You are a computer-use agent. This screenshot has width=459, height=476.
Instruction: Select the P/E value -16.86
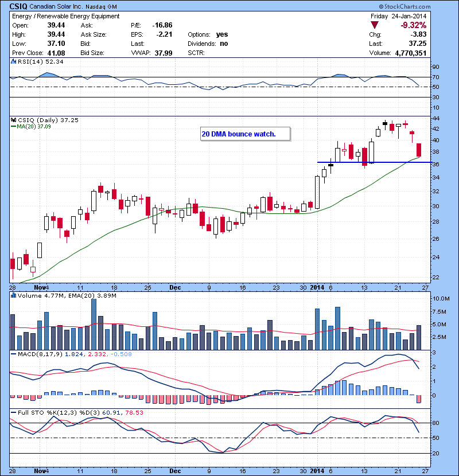tap(162, 25)
